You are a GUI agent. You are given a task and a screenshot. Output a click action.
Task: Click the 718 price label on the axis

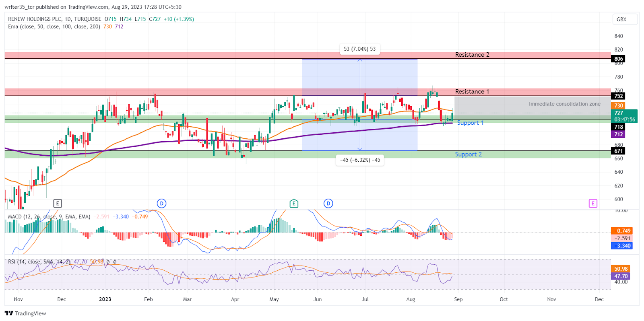(x=619, y=127)
